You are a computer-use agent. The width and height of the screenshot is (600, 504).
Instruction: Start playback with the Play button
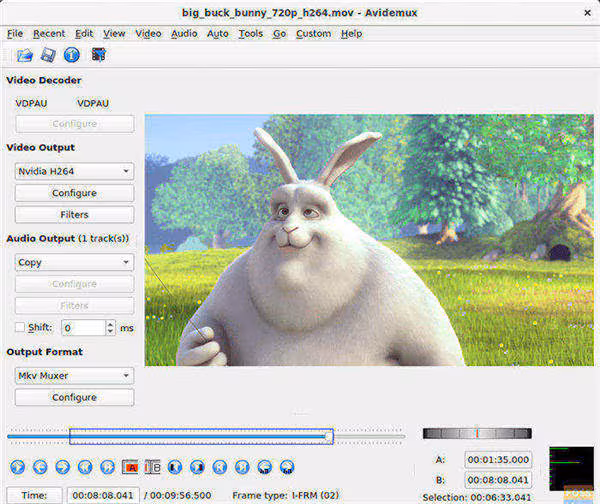(18, 467)
